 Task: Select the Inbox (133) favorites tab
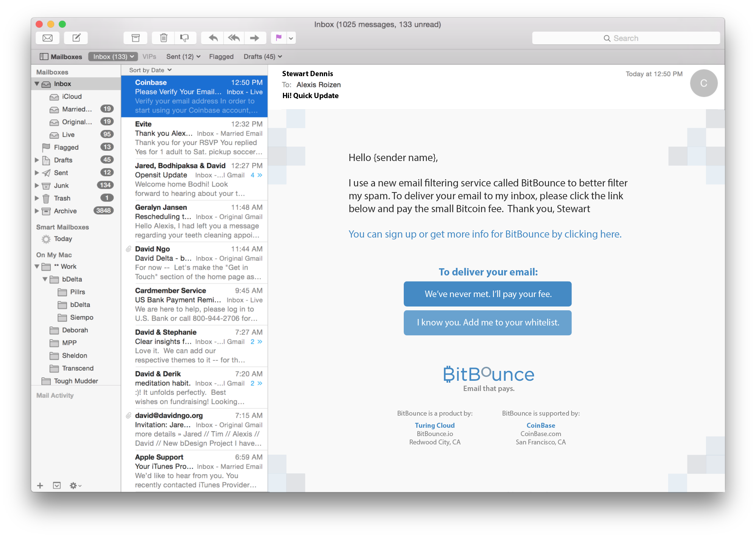[113, 57]
